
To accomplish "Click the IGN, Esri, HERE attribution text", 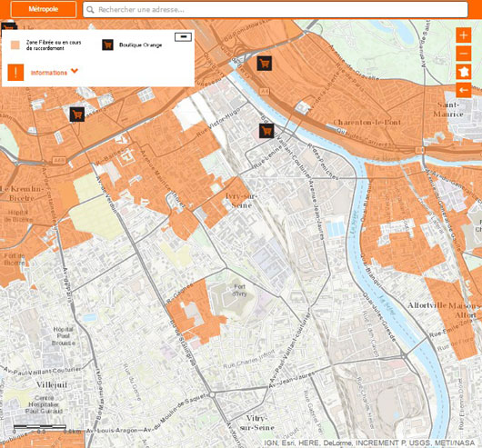I will pos(369,443).
